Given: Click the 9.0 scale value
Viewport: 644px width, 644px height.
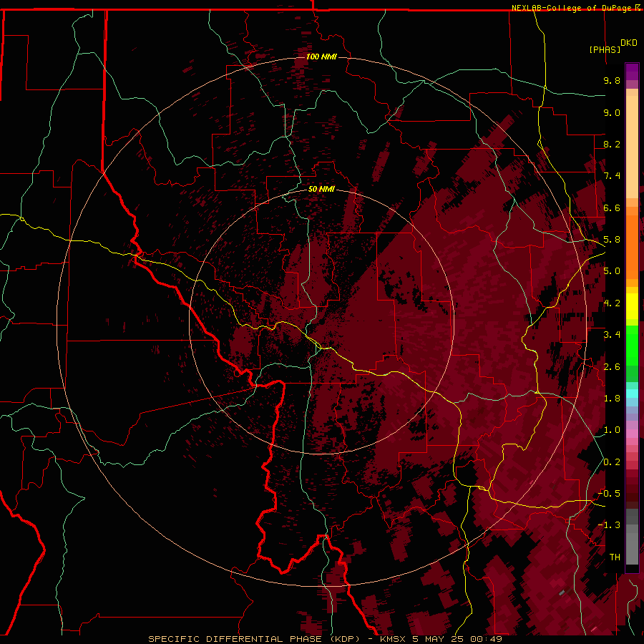Looking at the screenshot, I should [x=612, y=112].
